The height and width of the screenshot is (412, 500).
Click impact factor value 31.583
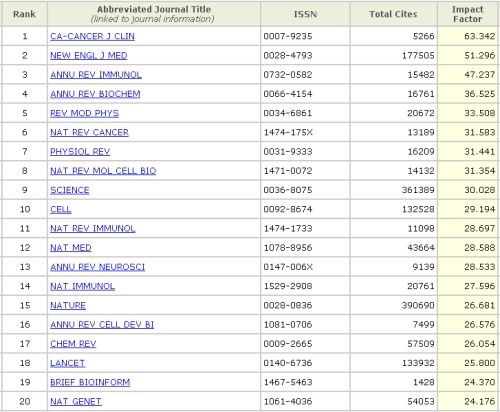click(x=479, y=132)
